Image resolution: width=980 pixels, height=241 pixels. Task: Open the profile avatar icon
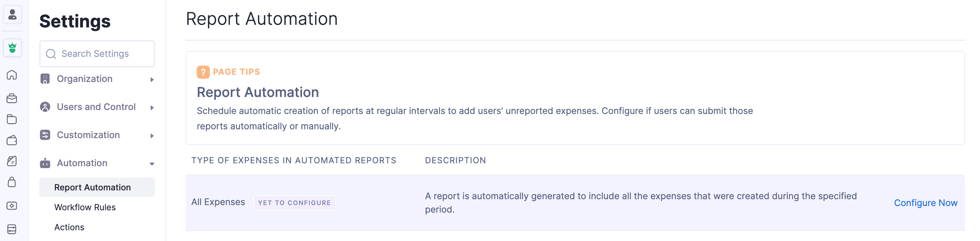[x=12, y=14]
